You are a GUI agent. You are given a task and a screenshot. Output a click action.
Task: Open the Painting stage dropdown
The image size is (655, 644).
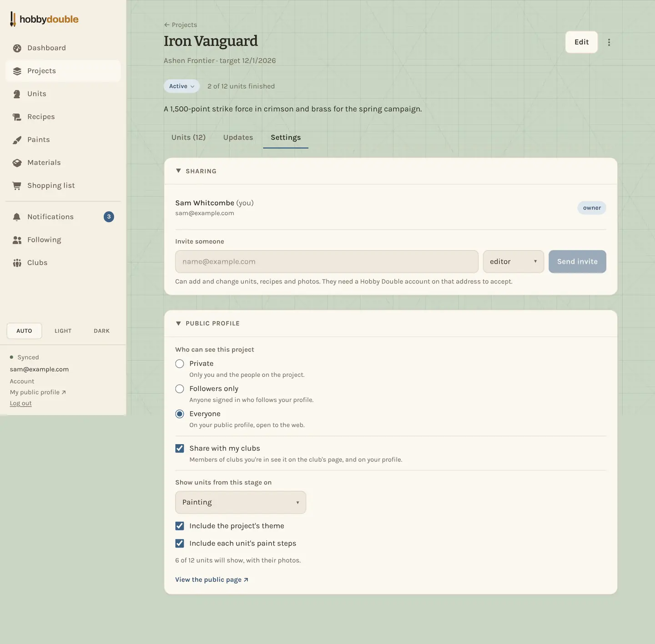point(241,502)
